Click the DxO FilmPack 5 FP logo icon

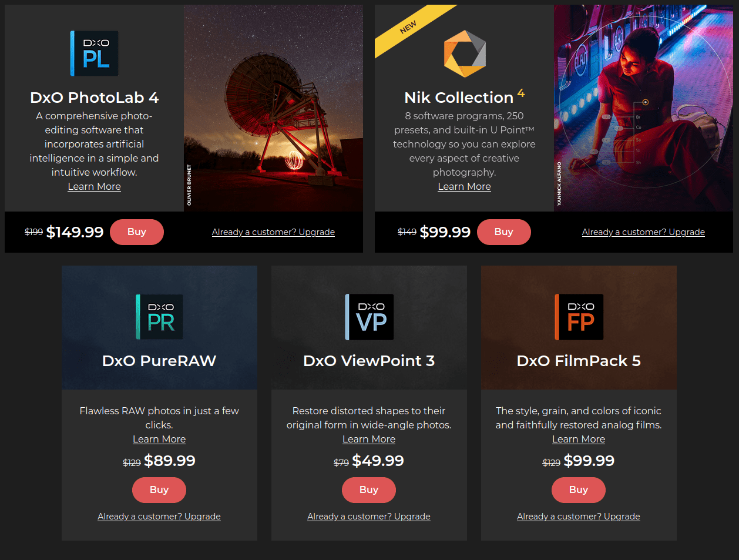click(579, 316)
